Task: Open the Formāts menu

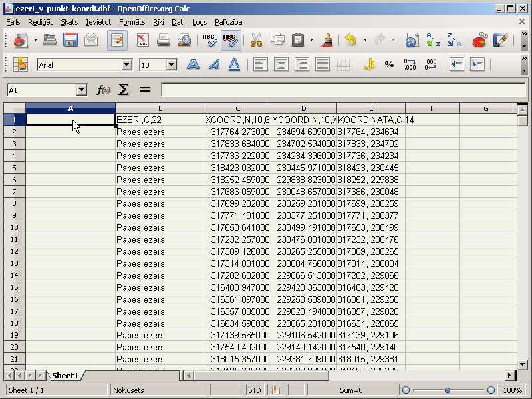Action: click(x=132, y=22)
